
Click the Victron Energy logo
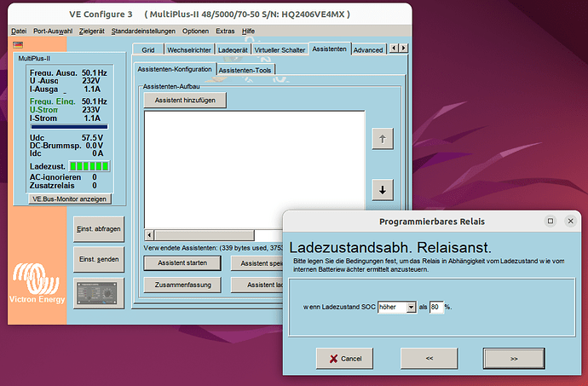pyautogui.click(x=37, y=283)
